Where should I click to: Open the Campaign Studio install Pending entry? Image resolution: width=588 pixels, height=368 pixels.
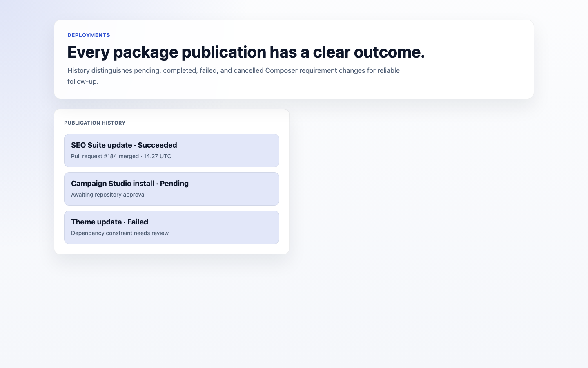[171, 189]
